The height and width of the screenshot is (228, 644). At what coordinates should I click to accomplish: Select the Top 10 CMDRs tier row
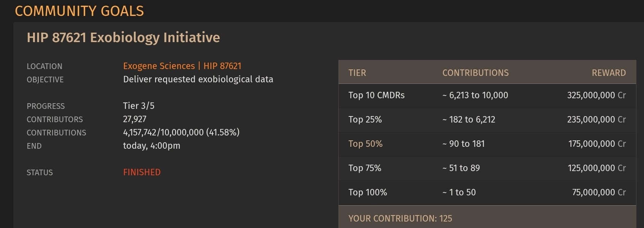pyautogui.click(x=376, y=95)
